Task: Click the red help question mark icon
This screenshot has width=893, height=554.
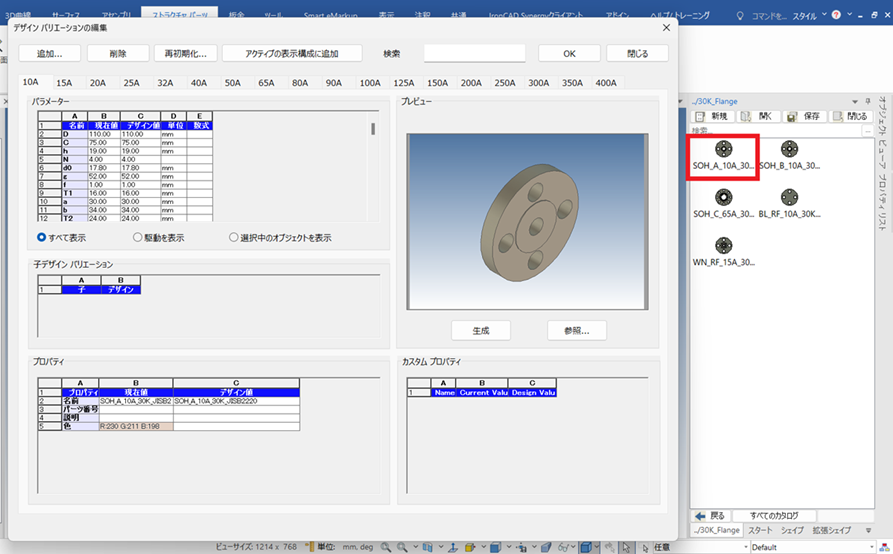Action: [836, 16]
